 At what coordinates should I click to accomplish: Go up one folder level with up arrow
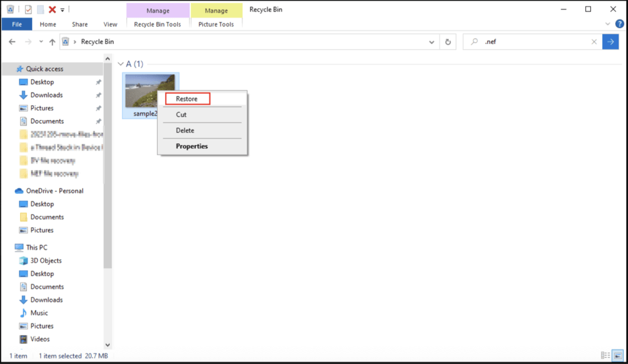pyautogui.click(x=52, y=41)
